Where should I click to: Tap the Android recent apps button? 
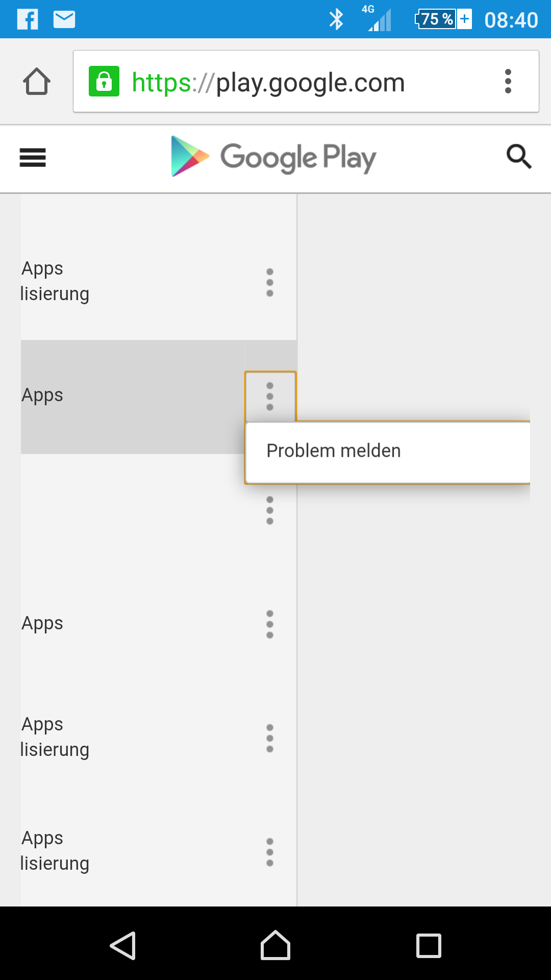429,946
